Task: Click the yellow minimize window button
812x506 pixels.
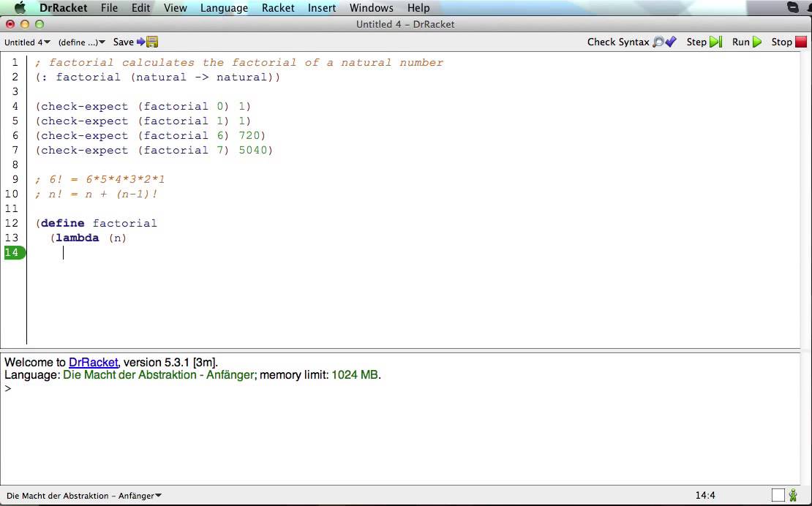Action: point(24,24)
